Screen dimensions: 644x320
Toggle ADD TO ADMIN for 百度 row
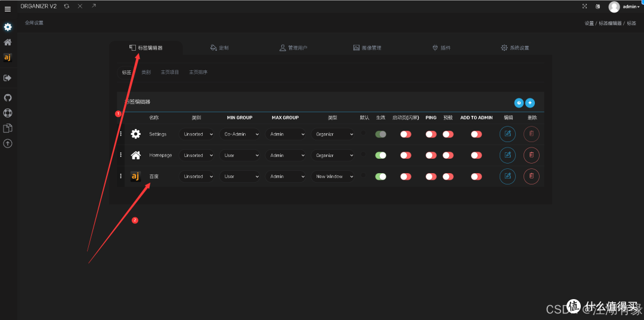tap(476, 177)
